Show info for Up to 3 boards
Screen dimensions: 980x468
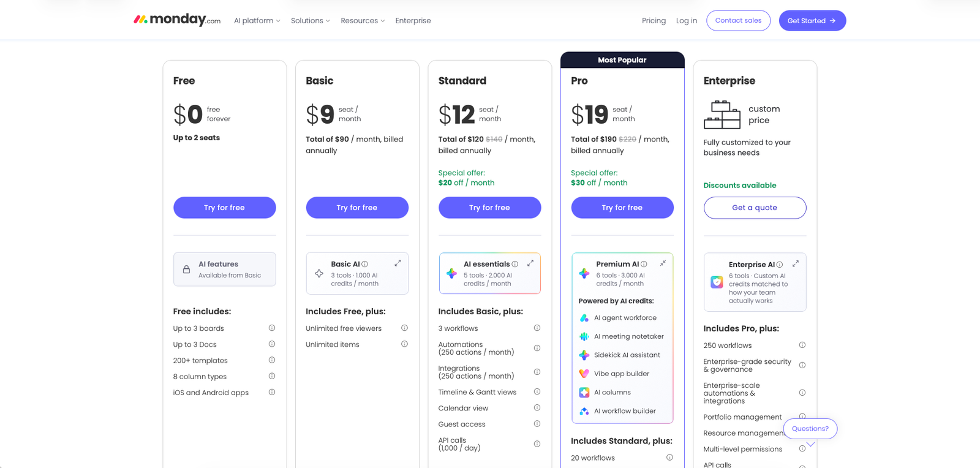[272, 328]
